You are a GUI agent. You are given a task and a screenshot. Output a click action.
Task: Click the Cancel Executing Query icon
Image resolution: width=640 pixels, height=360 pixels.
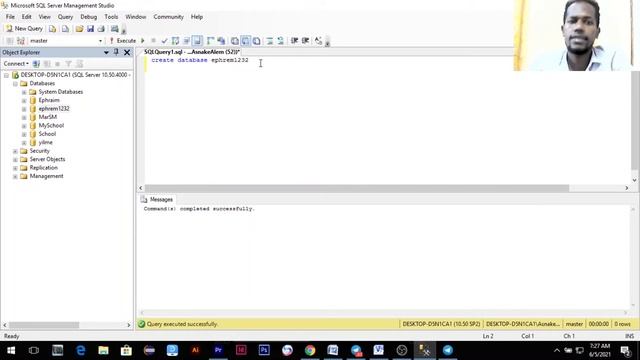tap(153, 41)
